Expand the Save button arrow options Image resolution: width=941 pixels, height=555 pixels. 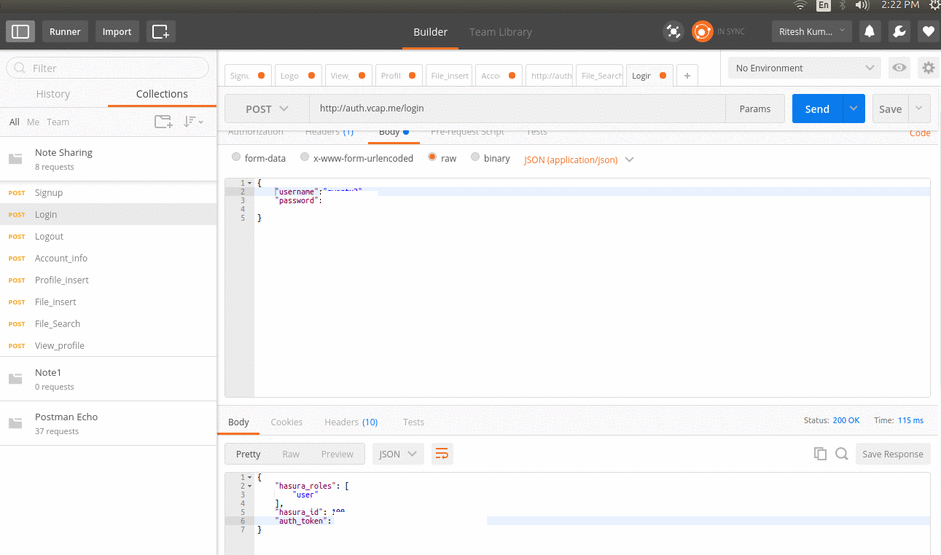919,109
